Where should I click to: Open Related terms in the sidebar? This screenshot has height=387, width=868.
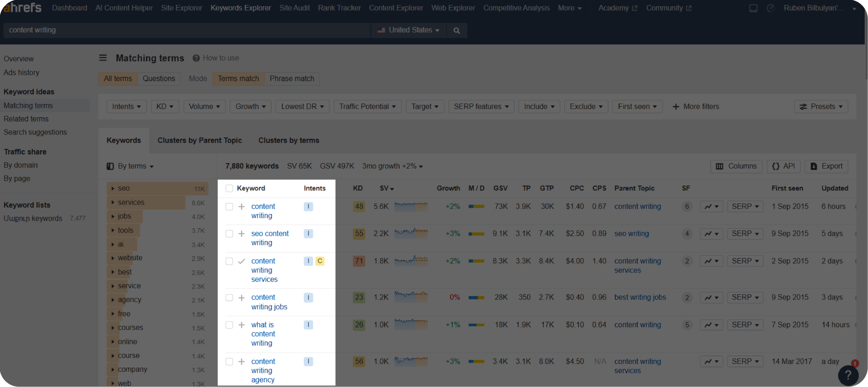point(26,119)
